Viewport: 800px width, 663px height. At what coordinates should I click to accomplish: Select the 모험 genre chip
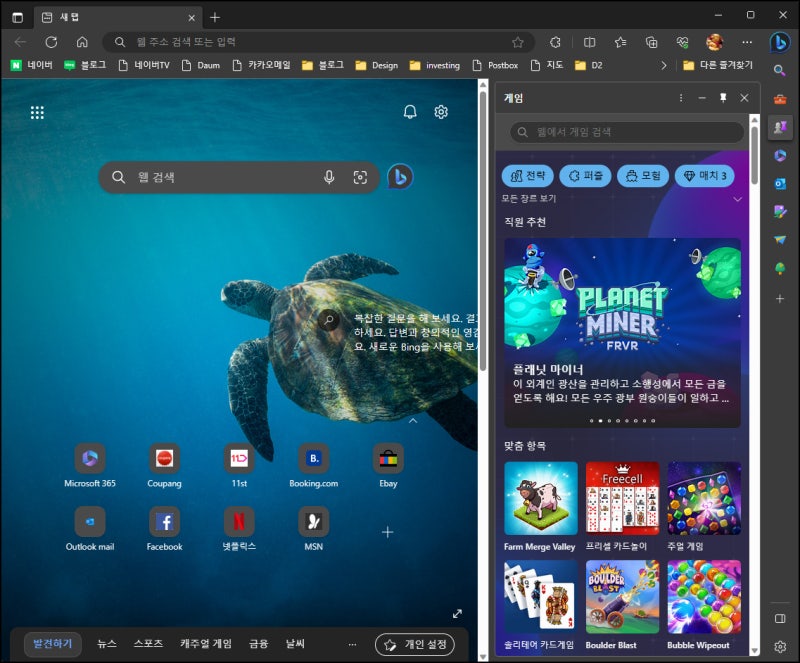pyautogui.click(x=643, y=176)
